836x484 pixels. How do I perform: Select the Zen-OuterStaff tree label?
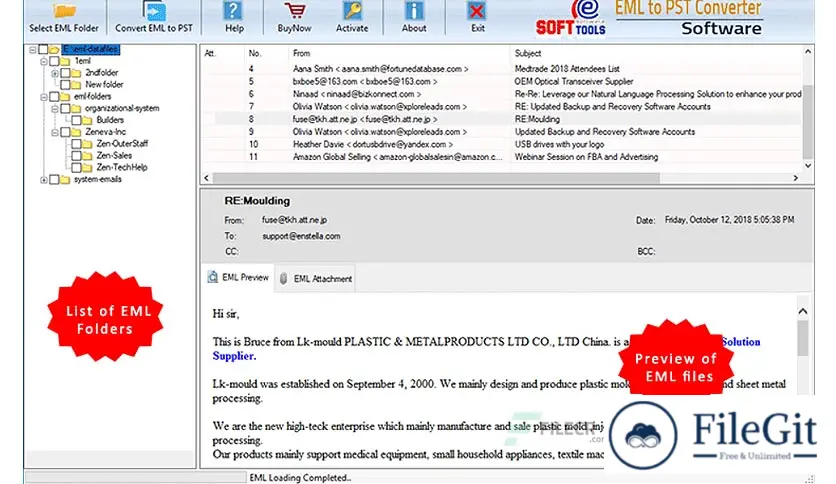coord(122,143)
